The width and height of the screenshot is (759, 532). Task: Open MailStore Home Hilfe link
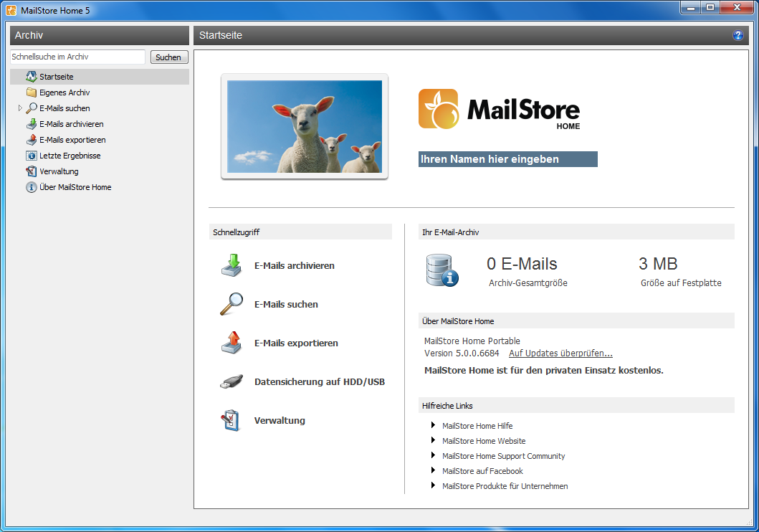pyautogui.click(x=477, y=425)
